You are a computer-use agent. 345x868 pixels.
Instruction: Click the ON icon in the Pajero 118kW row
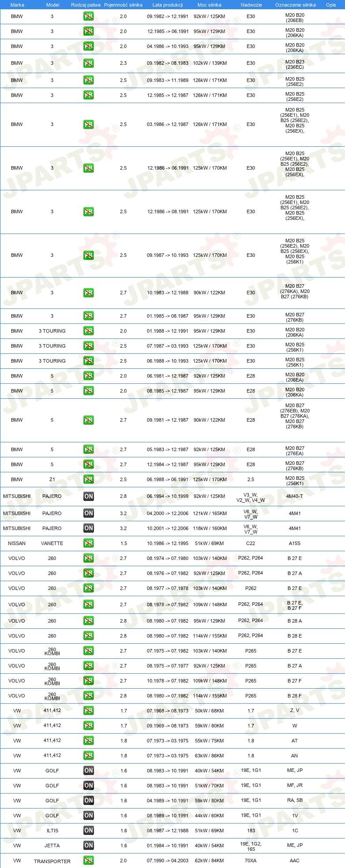pos(89,528)
